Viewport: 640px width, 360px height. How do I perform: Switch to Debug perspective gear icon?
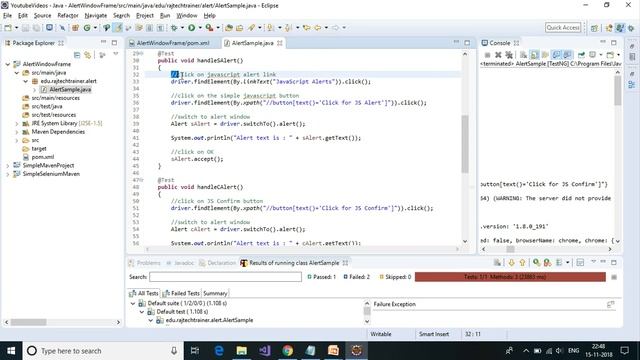pyautogui.click(x=631, y=28)
